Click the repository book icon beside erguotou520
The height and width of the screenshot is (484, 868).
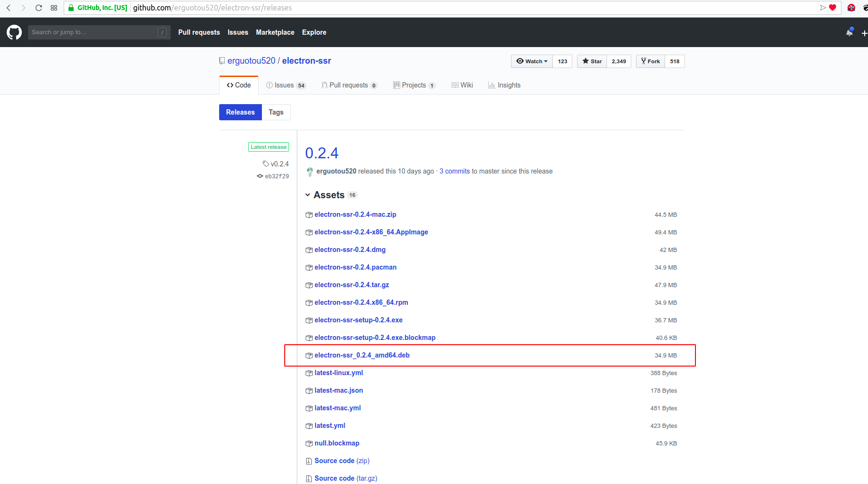coord(222,61)
